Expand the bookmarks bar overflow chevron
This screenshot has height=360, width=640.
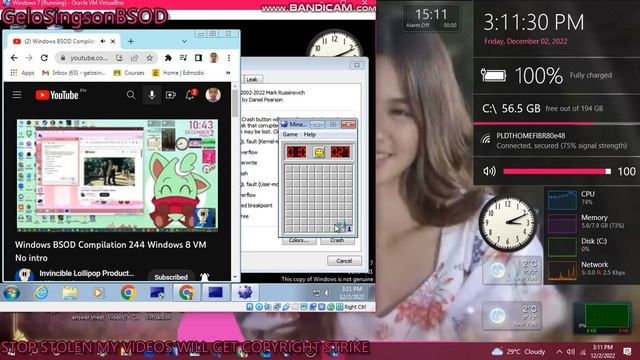[x=228, y=73]
